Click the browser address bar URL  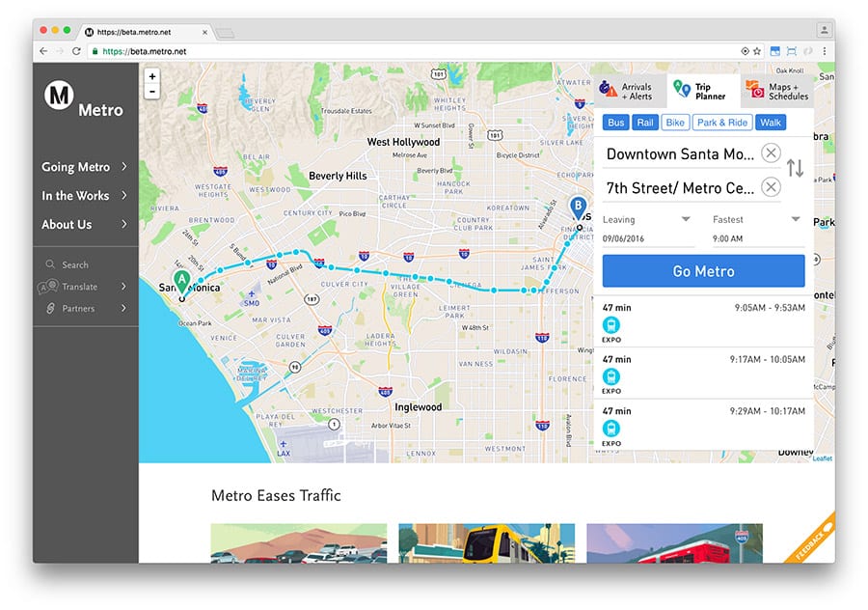tap(145, 51)
